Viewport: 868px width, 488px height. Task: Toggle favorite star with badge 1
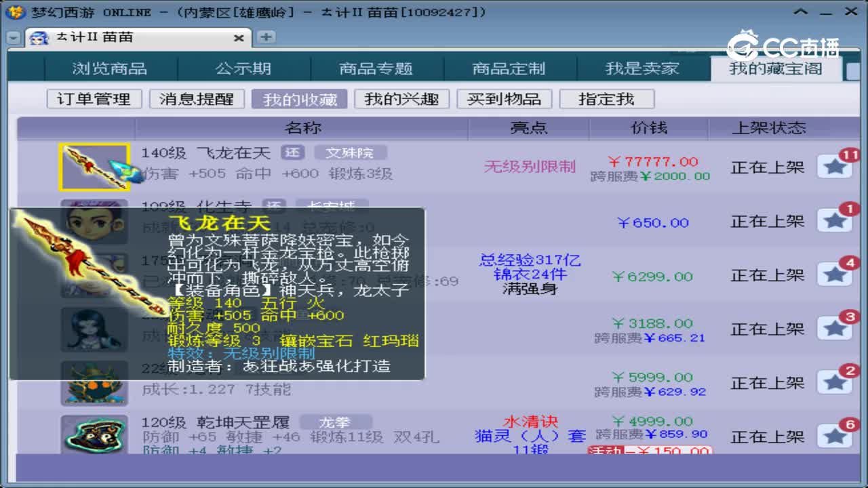pos(835,220)
